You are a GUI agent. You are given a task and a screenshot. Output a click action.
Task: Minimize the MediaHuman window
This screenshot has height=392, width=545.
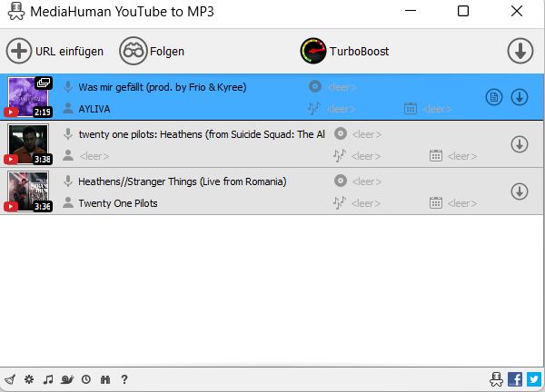pos(411,11)
